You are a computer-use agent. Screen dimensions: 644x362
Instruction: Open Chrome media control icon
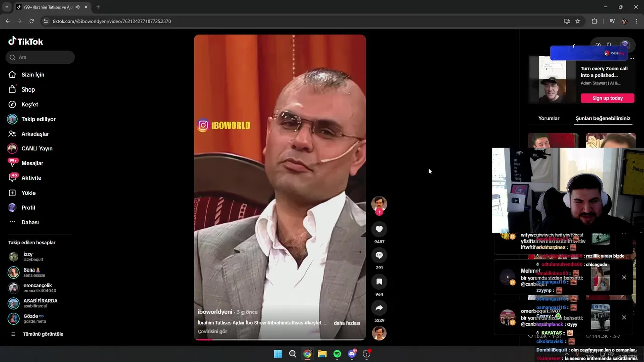pos(612,21)
